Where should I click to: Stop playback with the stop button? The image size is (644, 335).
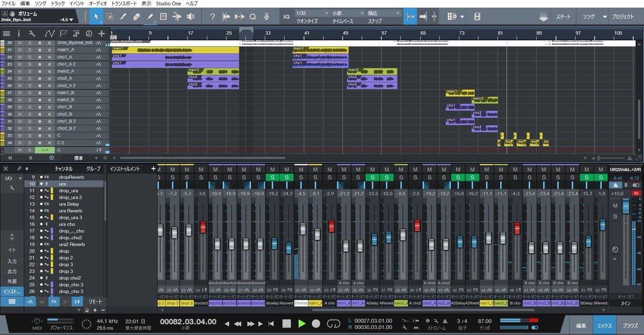click(287, 323)
